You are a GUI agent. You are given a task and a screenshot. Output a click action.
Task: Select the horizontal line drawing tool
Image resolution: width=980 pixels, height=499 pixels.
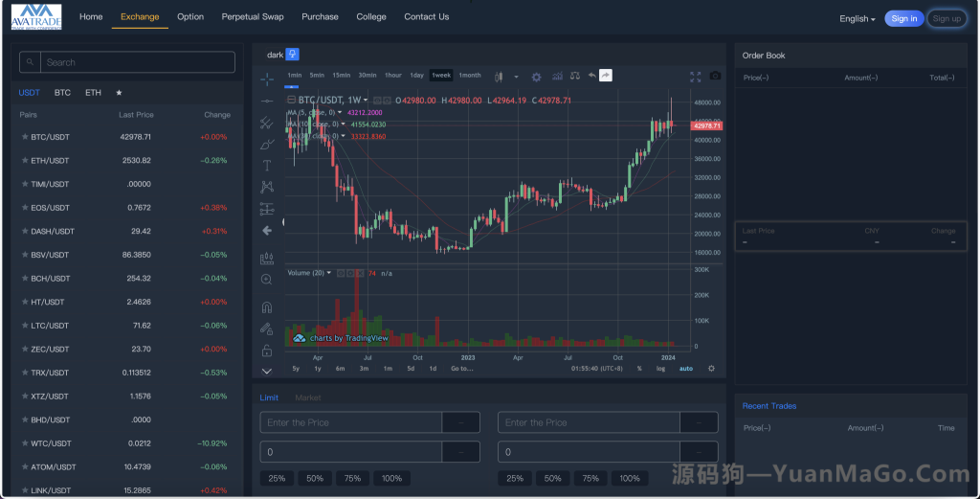[x=267, y=101]
